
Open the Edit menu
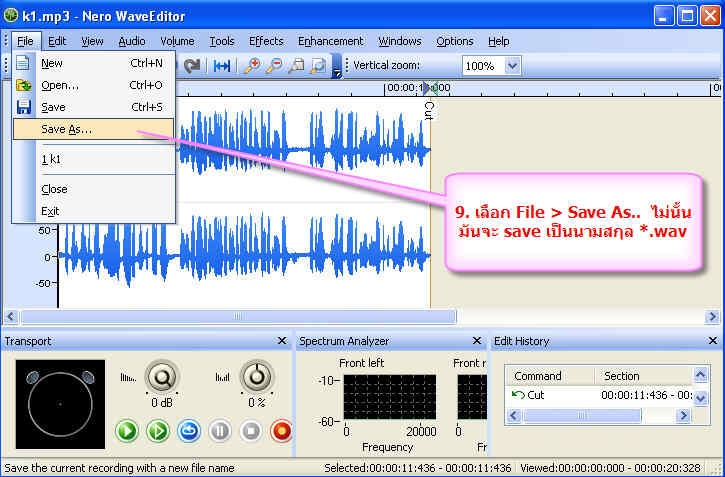[x=57, y=41]
